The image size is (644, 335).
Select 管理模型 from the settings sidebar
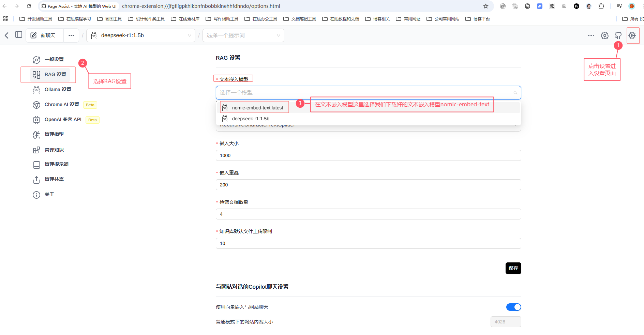click(54, 134)
